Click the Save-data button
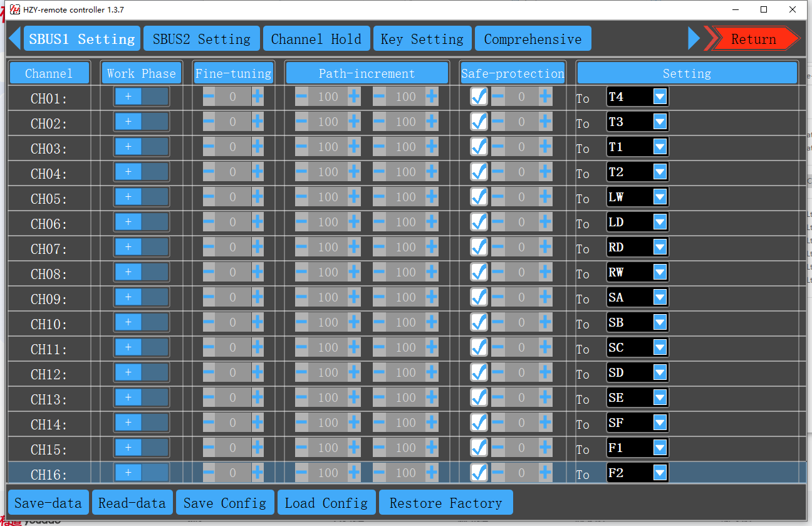This screenshot has height=526, width=812. click(x=48, y=503)
